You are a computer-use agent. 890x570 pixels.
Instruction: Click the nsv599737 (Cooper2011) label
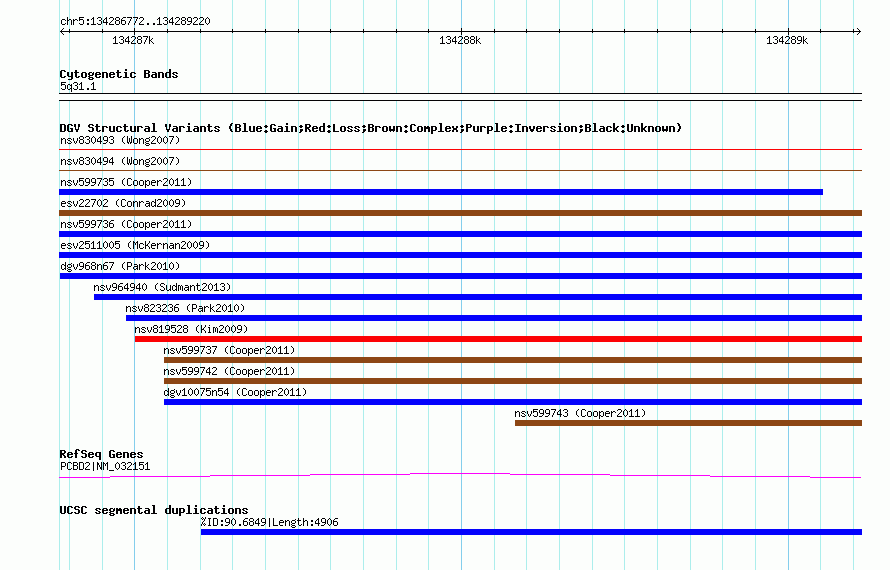tap(229, 350)
